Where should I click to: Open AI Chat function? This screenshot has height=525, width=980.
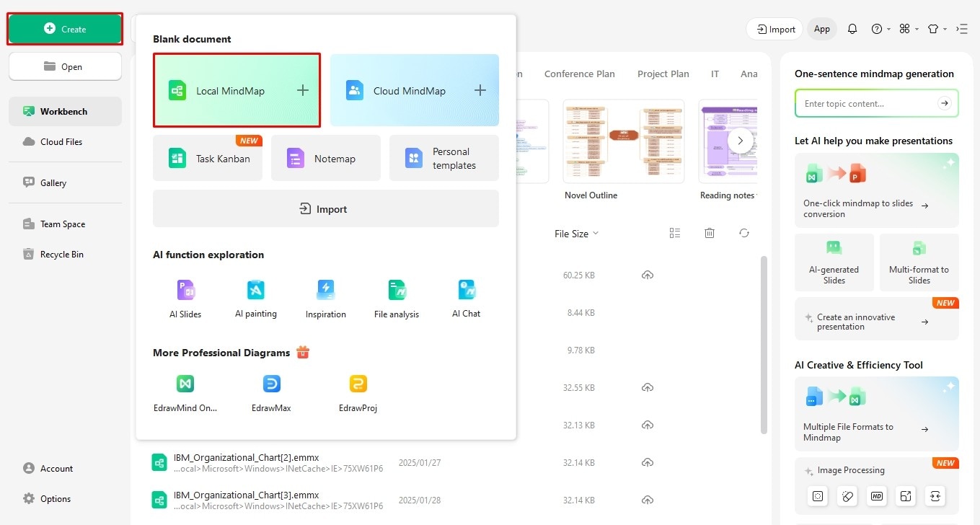pos(467,299)
